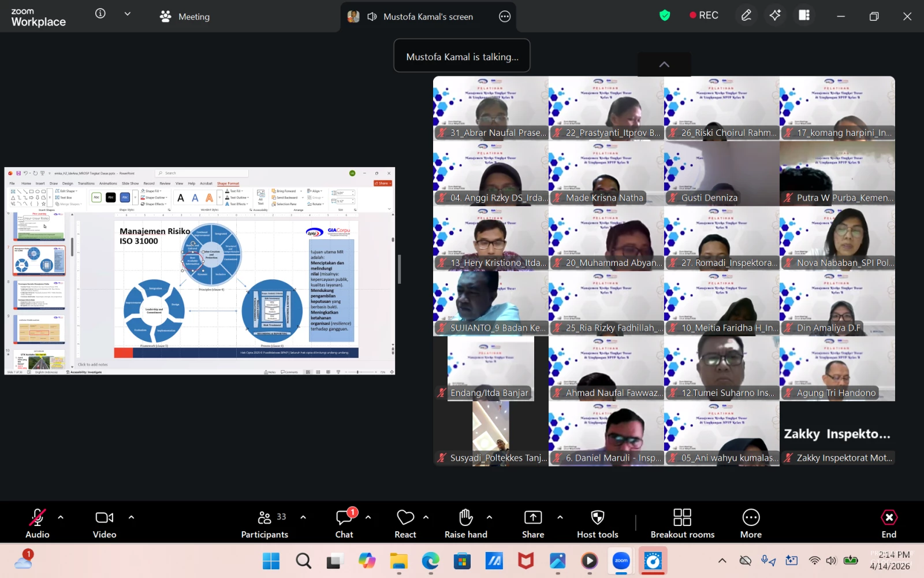Click the End meeting button

[x=889, y=524]
